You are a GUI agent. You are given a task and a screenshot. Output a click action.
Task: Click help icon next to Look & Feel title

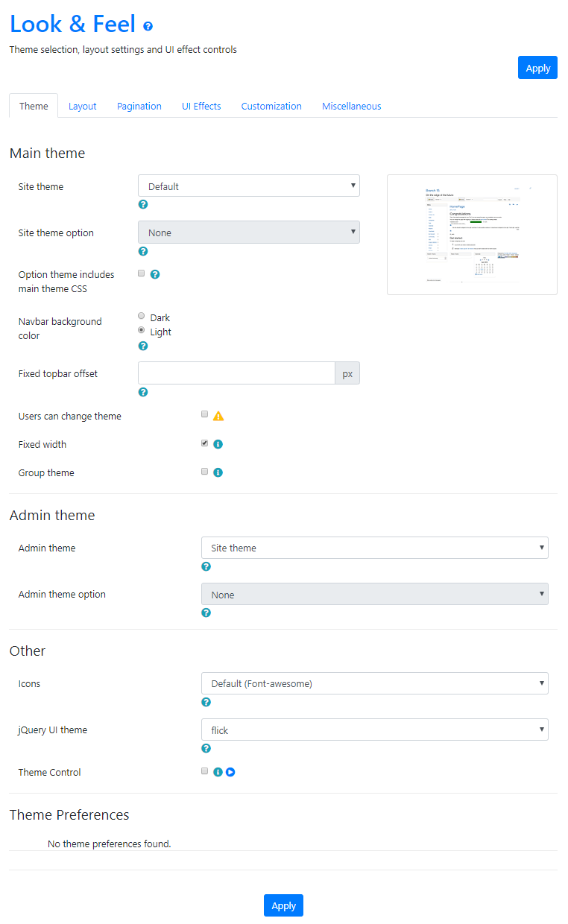point(148,26)
